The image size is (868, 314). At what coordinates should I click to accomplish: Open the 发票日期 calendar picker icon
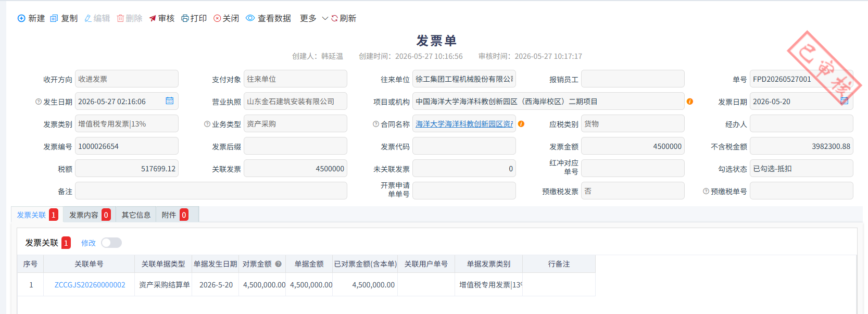click(845, 101)
